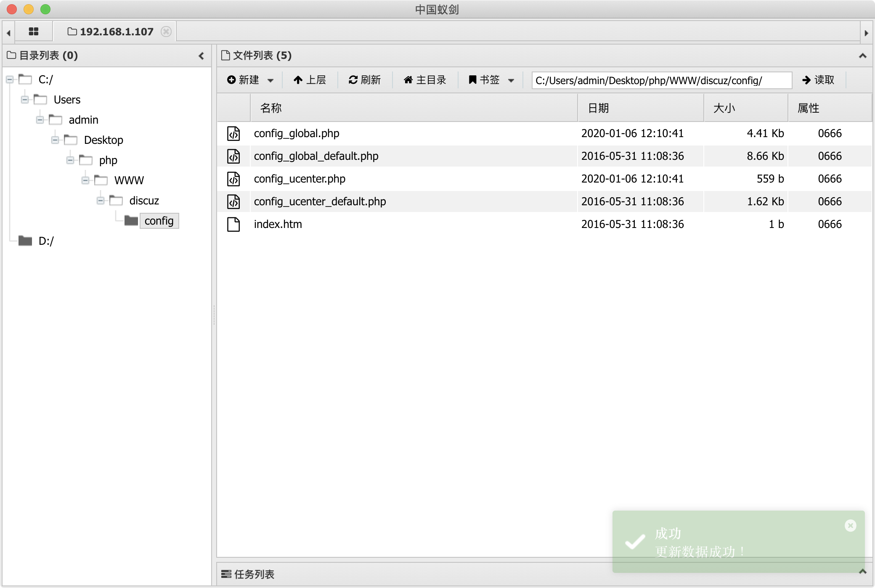Screen dimensions: 875x588
Task: Collapse the Users tree node
Action: click(x=25, y=99)
